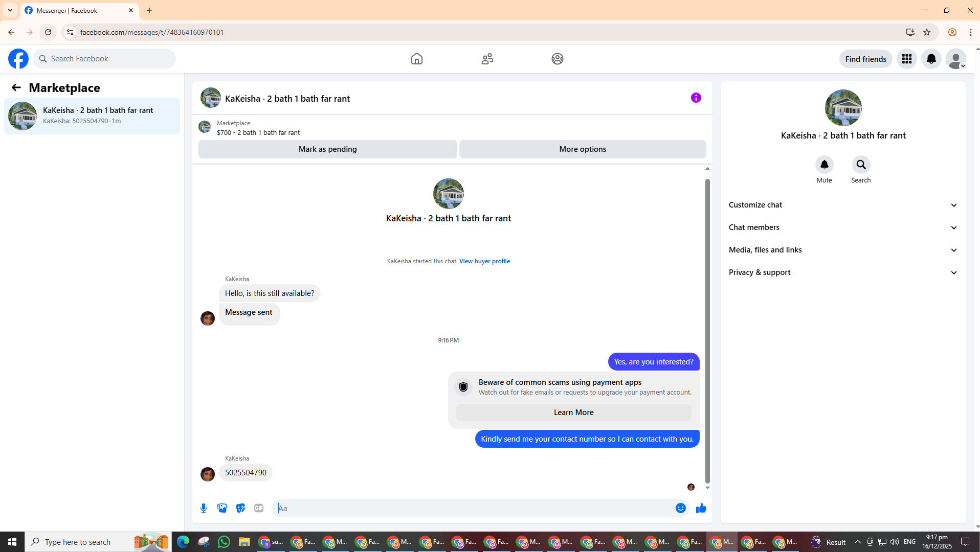Click the chat scrollbar thumb

707,331
